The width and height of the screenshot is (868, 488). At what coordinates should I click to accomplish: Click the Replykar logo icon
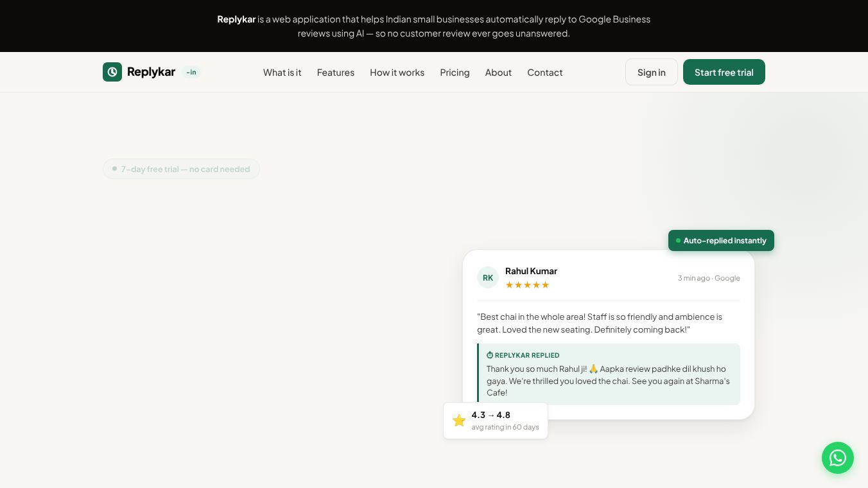(x=112, y=72)
